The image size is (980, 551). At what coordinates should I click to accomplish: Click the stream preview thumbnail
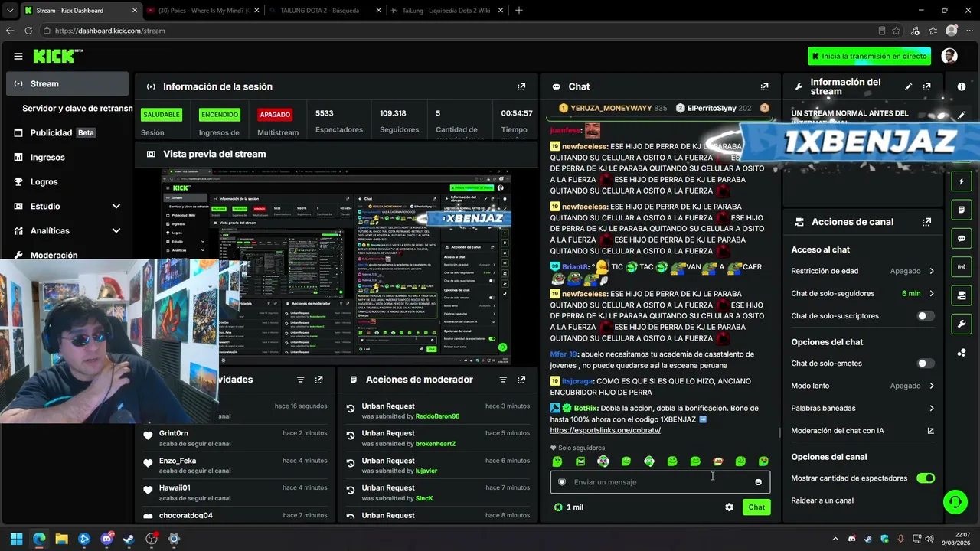click(x=336, y=268)
